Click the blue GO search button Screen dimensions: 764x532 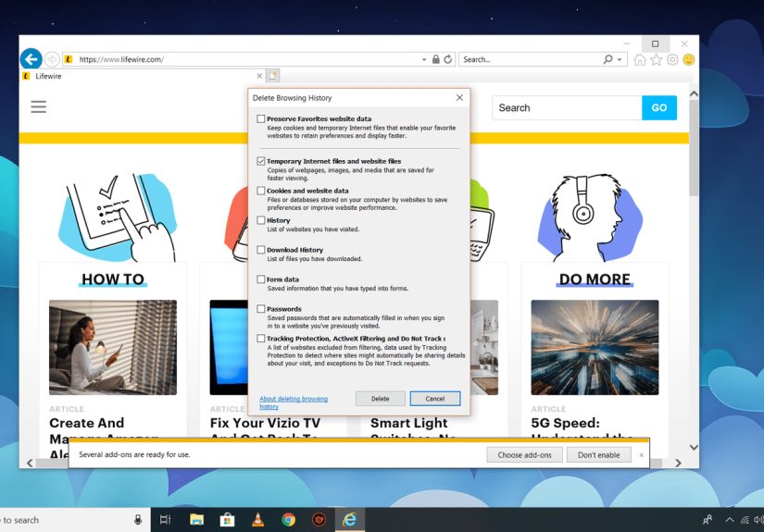tap(659, 107)
